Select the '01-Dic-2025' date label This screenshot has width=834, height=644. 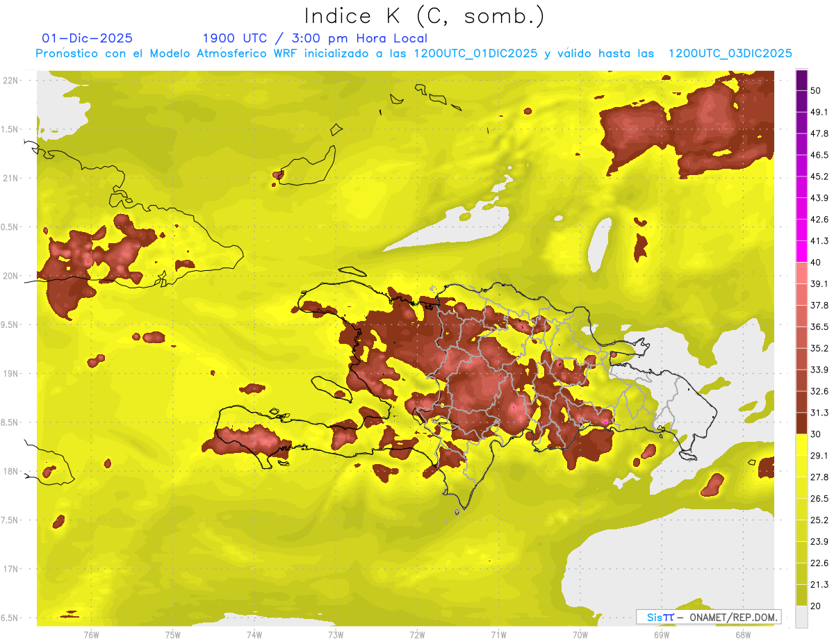tap(87, 38)
